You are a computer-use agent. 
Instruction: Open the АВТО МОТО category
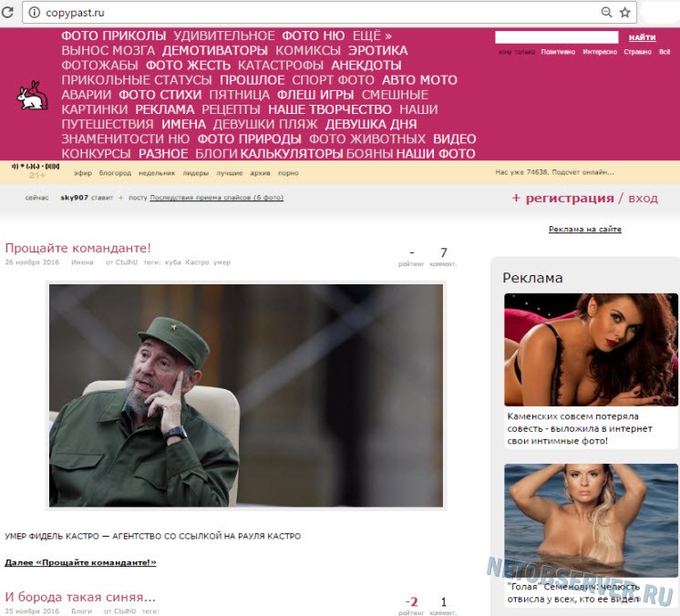[419, 80]
